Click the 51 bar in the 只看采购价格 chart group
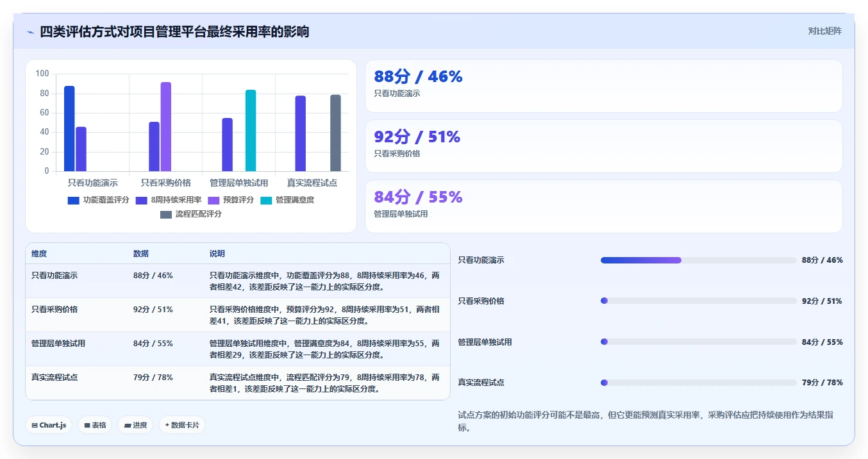 [x=154, y=146]
